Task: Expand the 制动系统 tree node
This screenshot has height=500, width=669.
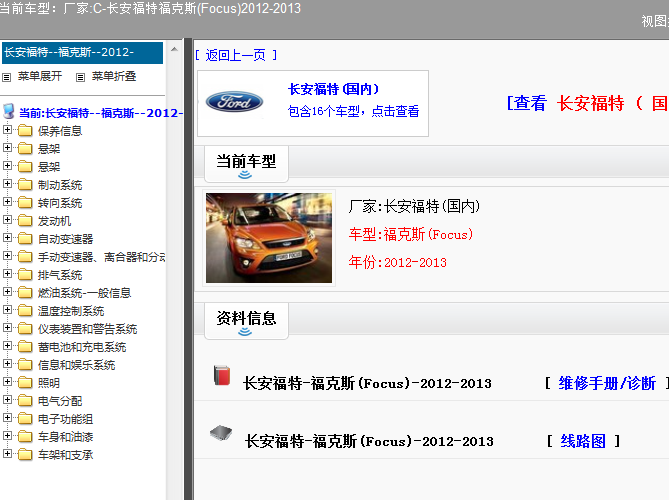Action: tap(7, 183)
